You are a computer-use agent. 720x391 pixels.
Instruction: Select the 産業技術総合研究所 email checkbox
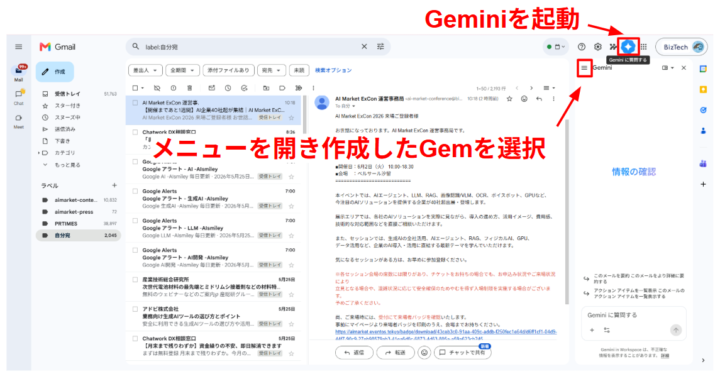pyautogui.click(x=135, y=279)
